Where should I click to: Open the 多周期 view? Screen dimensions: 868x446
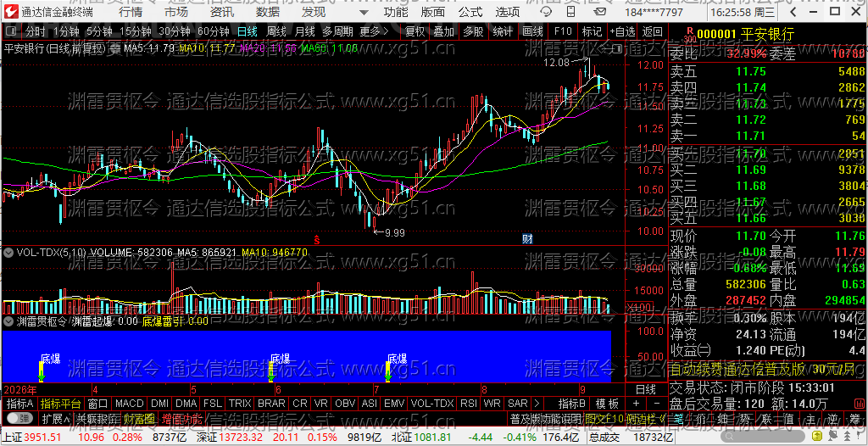click(337, 31)
